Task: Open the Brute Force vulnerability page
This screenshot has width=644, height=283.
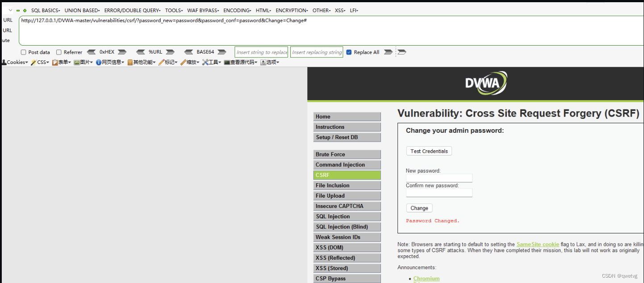Action: pyautogui.click(x=347, y=154)
